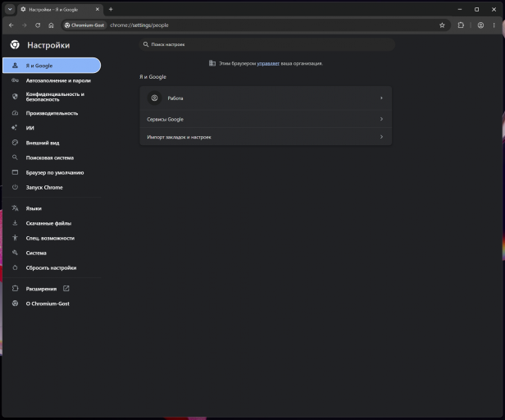Screen dimensions: 505x420
Task: Expand Импорт закладок и настроек chevron
Action: click(x=381, y=137)
